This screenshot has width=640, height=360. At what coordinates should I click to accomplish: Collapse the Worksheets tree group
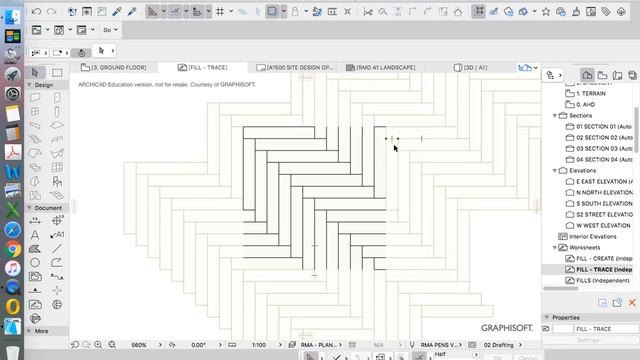(x=554, y=247)
